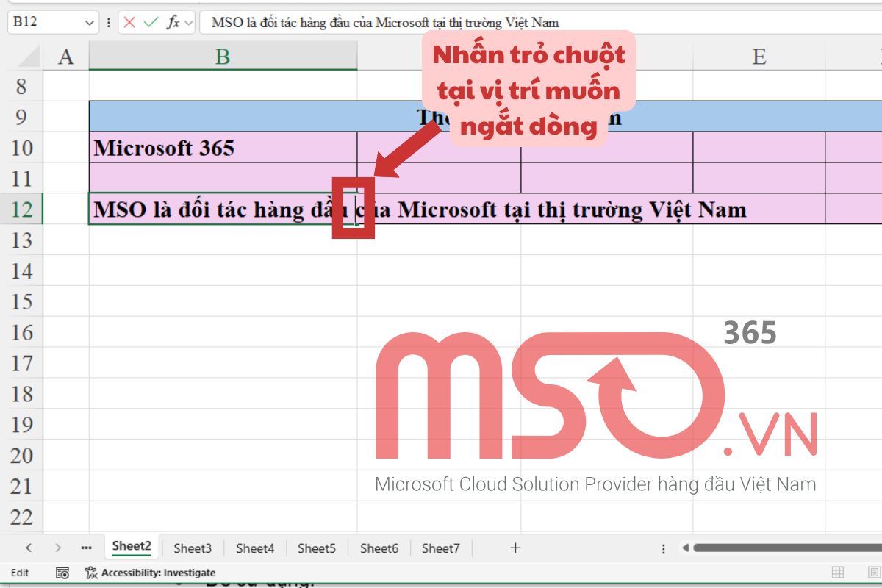Confirm the entry with the green checkmark
This screenshot has width=882, height=588.
coord(151,22)
